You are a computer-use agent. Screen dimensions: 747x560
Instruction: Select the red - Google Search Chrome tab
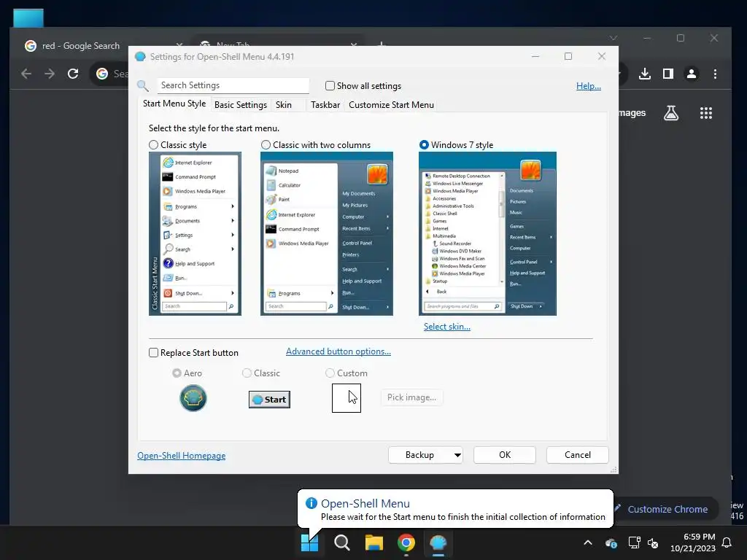[80, 46]
